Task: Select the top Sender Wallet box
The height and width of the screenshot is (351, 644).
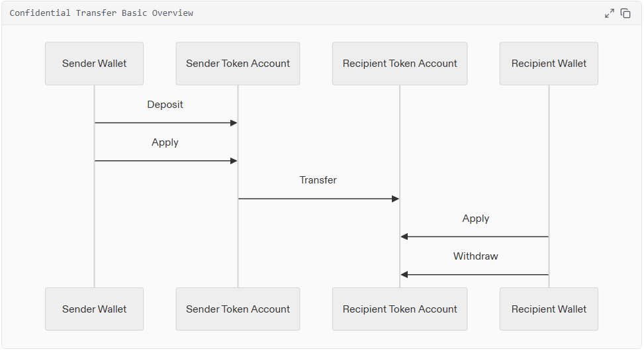Action: 94,64
